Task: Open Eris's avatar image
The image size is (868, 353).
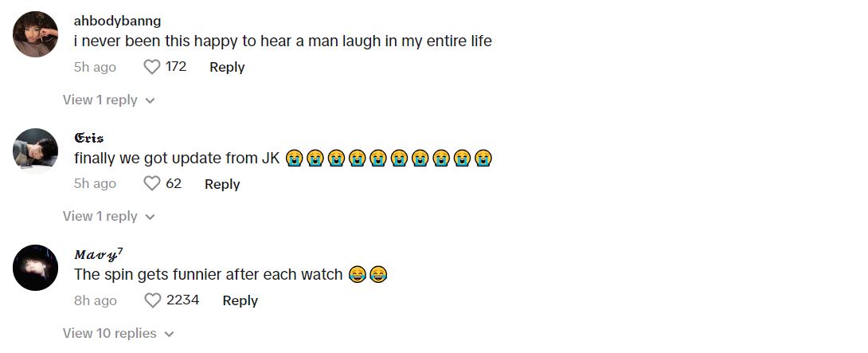Action: pyautogui.click(x=35, y=151)
